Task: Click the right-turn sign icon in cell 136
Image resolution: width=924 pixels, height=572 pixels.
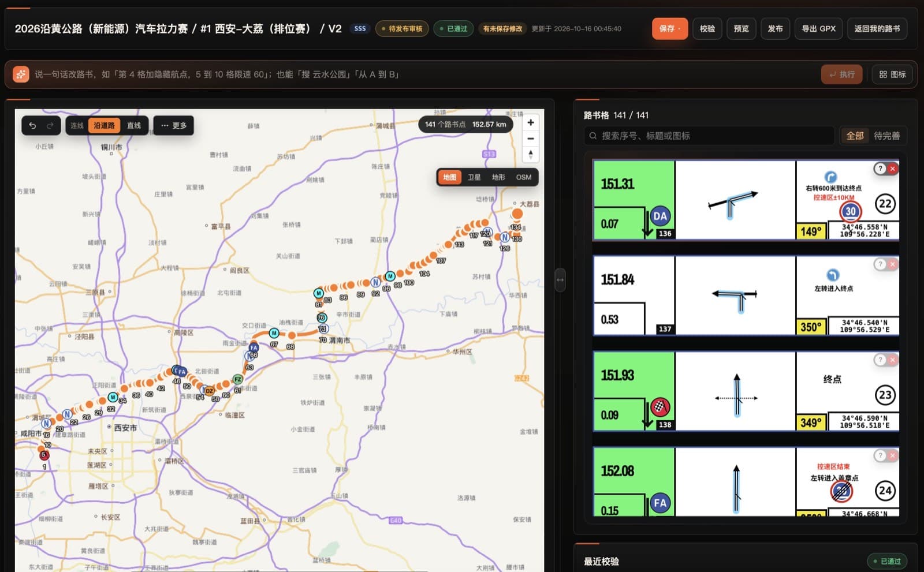Action: 830,177
